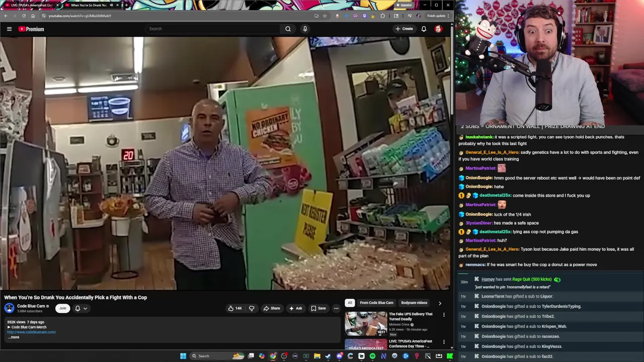
Task: Click the Code Blue Cam channel name
Action: pos(31,306)
